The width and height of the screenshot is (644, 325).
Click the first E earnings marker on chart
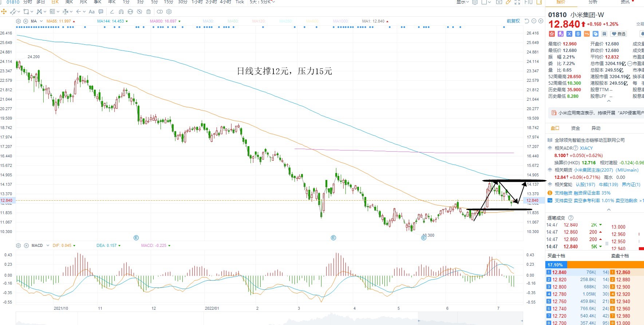tap(136, 238)
